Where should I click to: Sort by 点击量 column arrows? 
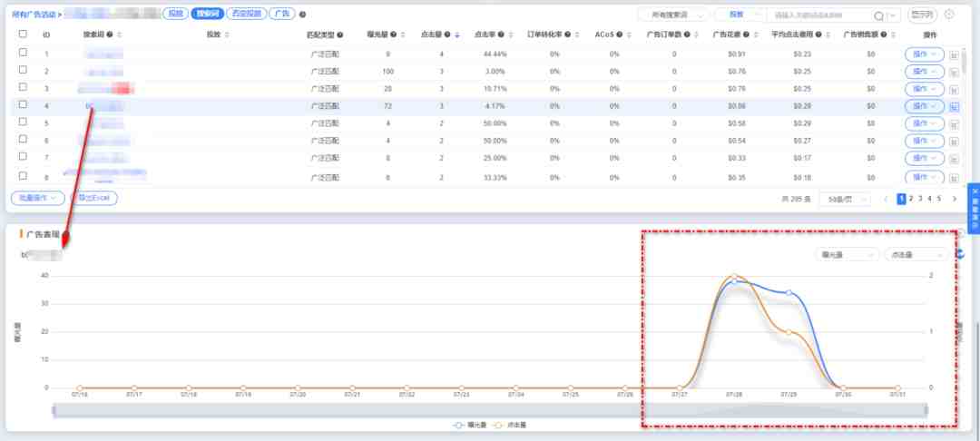click(456, 35)
